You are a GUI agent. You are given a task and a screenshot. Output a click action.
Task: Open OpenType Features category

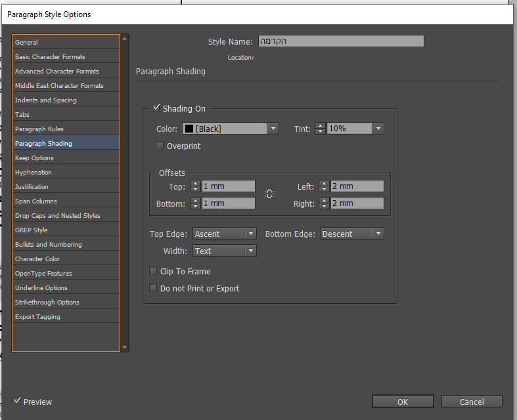pos(66,274)
